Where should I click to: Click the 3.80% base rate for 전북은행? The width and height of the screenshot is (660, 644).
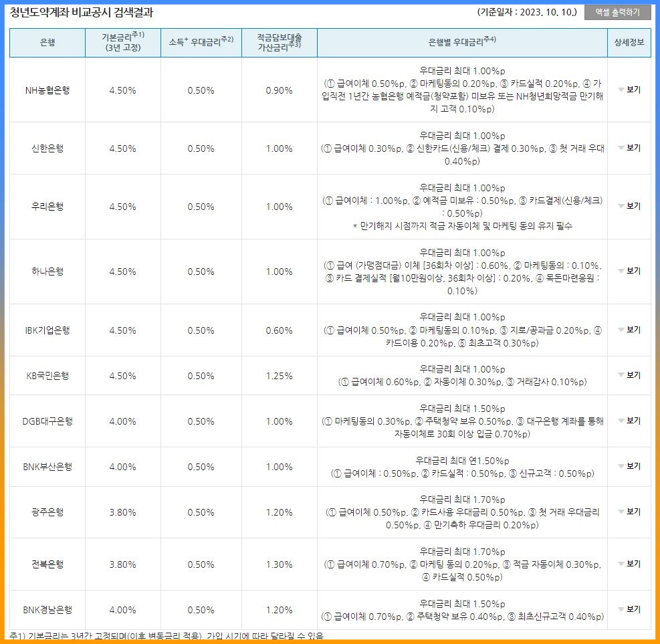click(123, 564)
